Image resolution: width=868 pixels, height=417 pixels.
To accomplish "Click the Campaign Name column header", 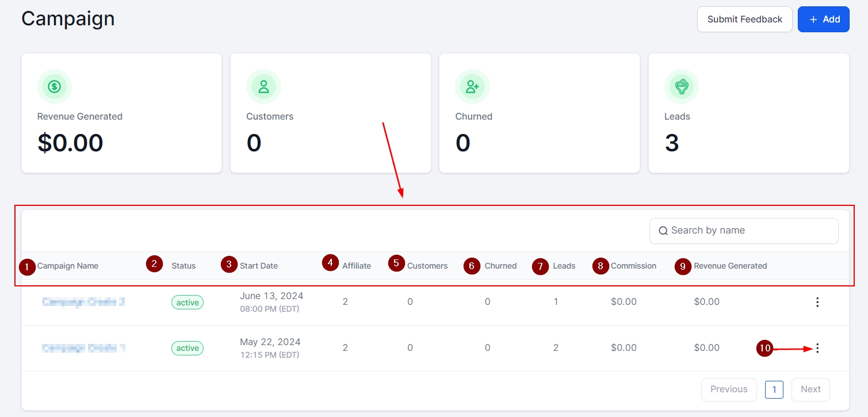I will click(x=68, y=266).
